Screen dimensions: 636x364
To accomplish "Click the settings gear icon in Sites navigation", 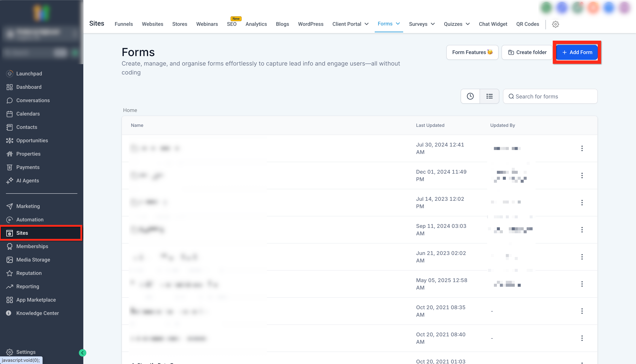I will click(555, 24).
